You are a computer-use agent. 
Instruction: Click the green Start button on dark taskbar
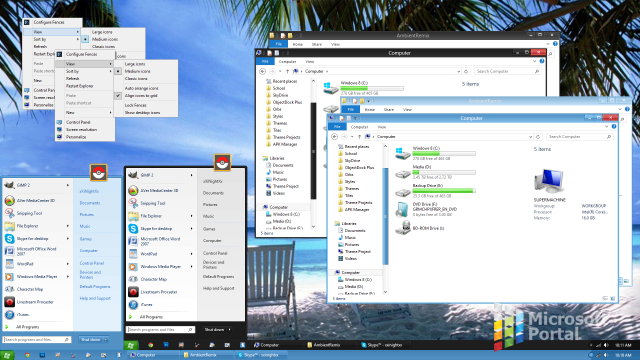coord(131,345)
